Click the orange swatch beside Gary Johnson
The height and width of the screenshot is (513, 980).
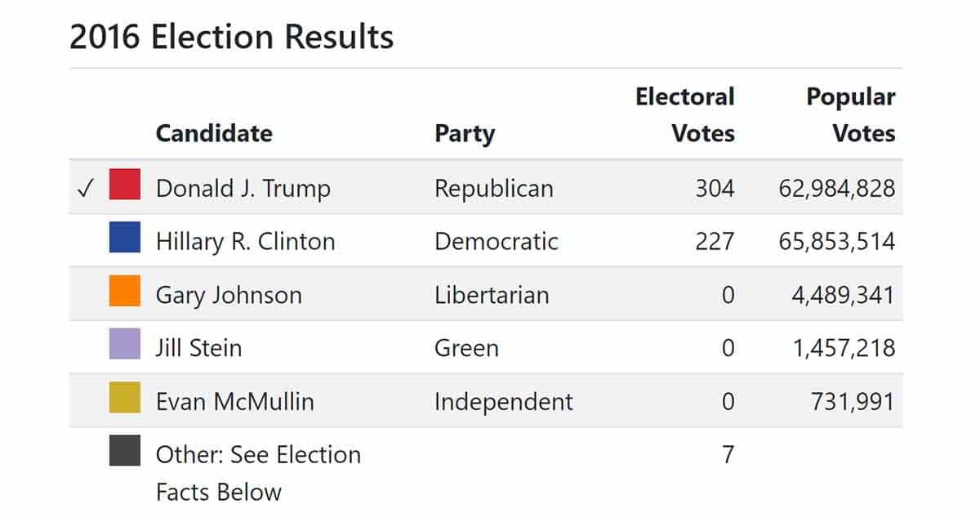click(x=125, y=291)
